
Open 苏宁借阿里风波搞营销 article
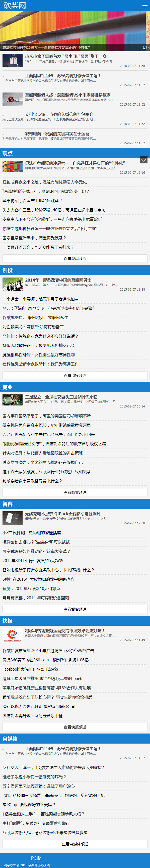point(38,786)
